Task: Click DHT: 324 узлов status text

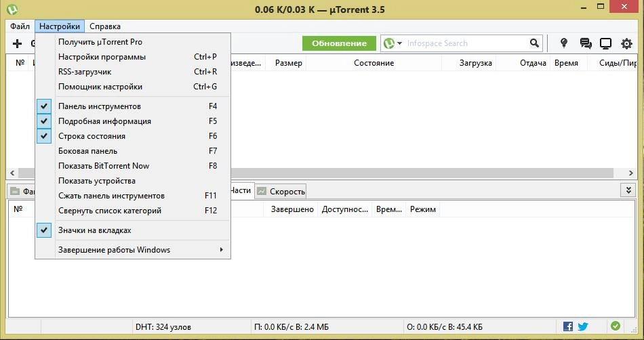Action: pos(163,327)
